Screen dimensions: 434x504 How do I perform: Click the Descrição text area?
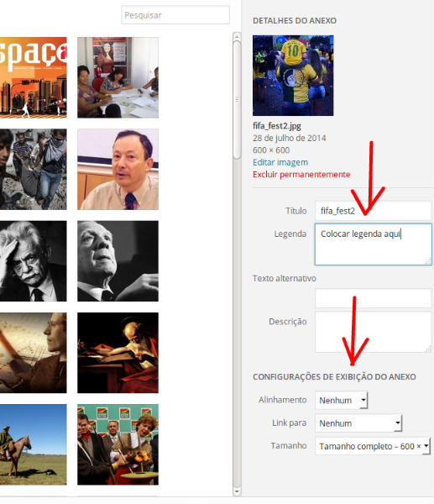click(x=374, y=332)
